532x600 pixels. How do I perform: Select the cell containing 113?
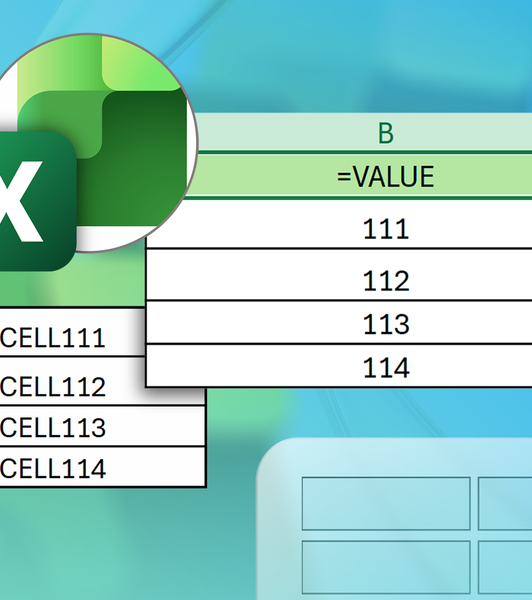(339, 323)
